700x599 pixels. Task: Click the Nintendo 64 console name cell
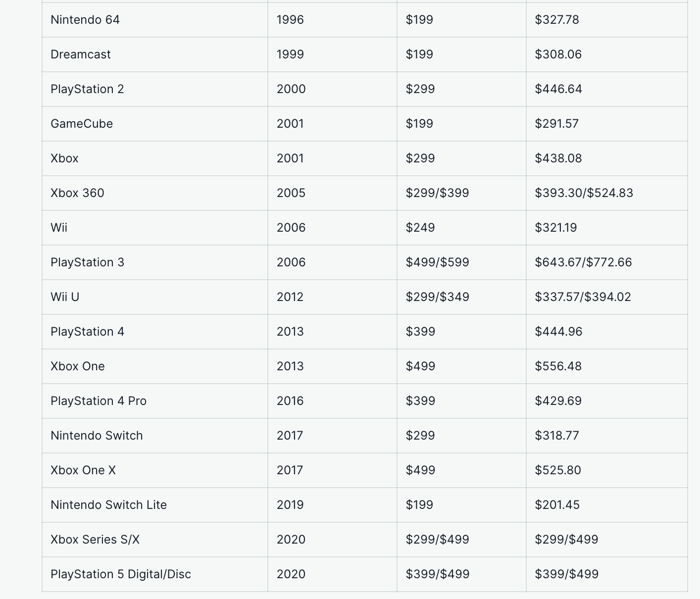[x=85, y=20]
